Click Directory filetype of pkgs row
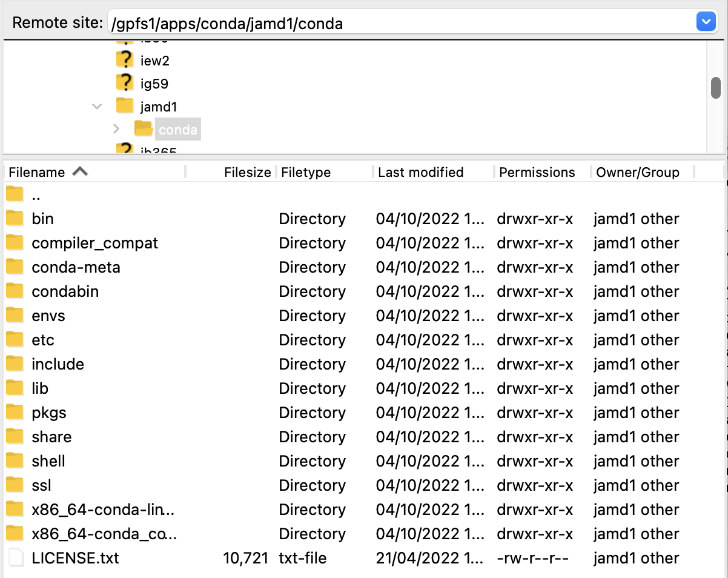Screen dimensions: 728x578 pos(312,413)
